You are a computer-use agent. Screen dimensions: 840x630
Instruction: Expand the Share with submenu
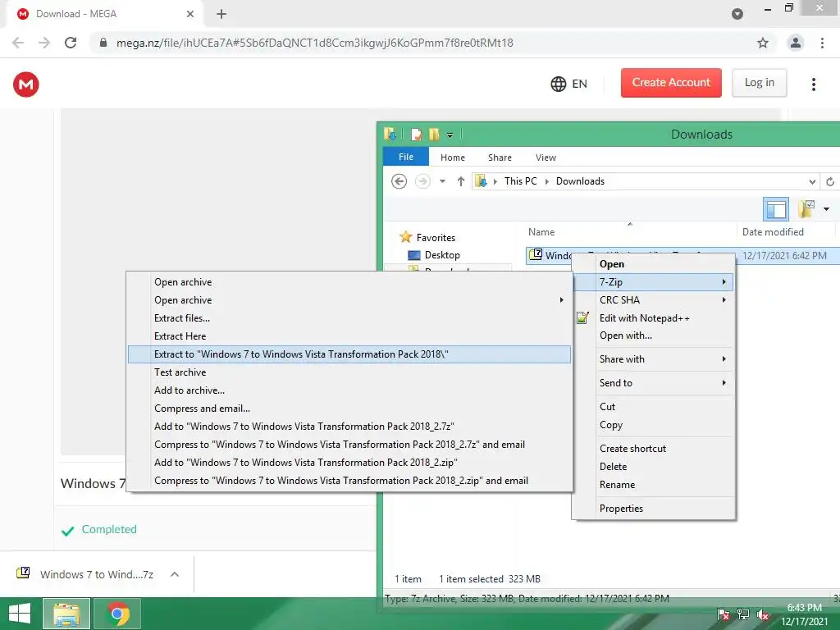pos(653,359)
